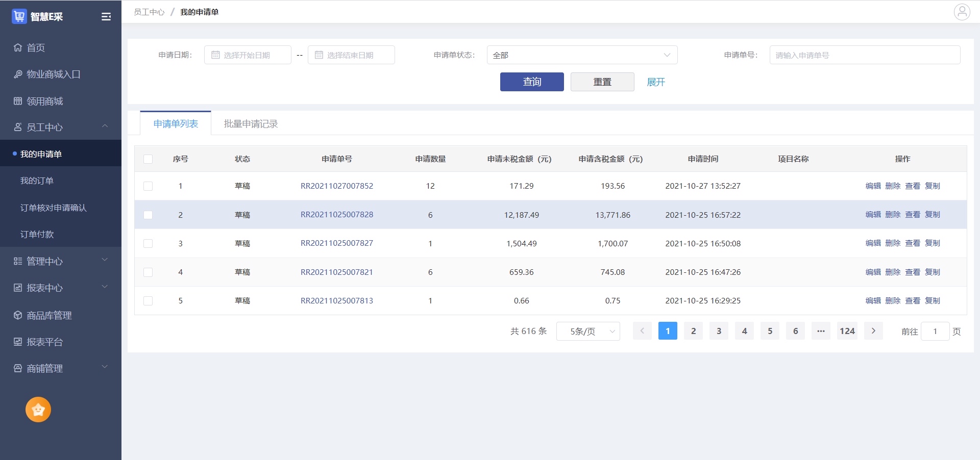Viewport: 980px width, 460px height.
Task: Collapse the sidebar with the hamburger icon
Action: (x=106, y=17)
